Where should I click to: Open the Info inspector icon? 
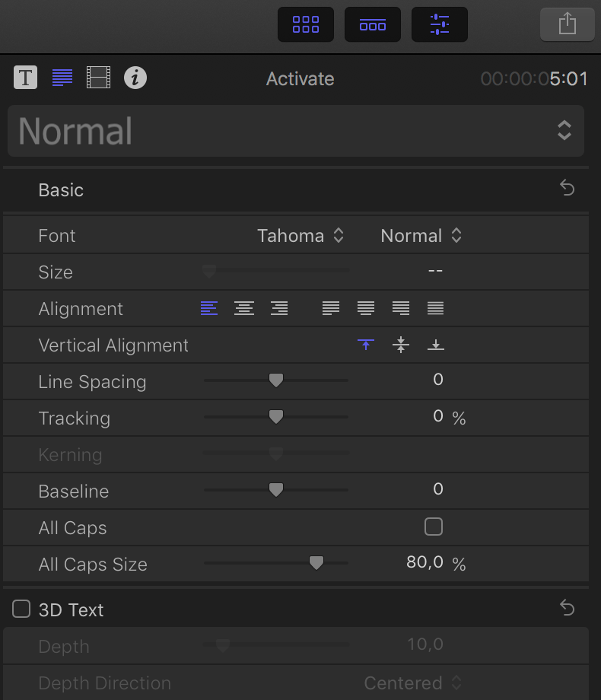135,78
